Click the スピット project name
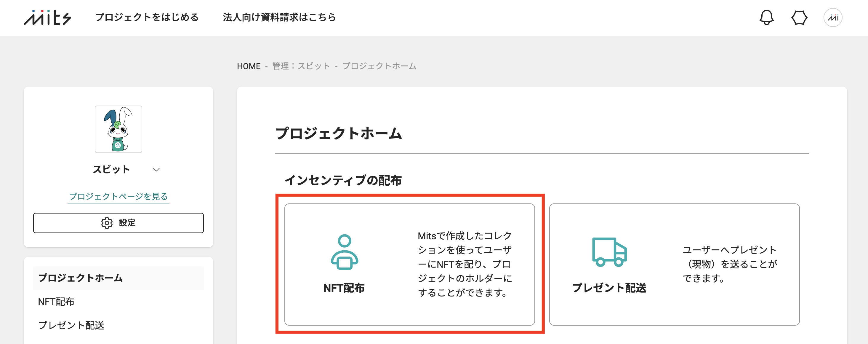This screenshot has height=344, width=868. coord(111,169)
